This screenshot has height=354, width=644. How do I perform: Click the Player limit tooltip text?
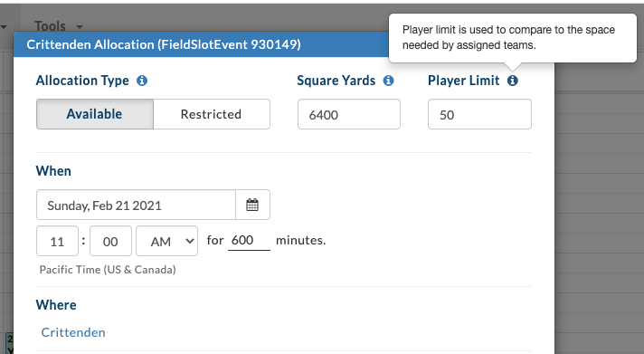click(508, 37)
